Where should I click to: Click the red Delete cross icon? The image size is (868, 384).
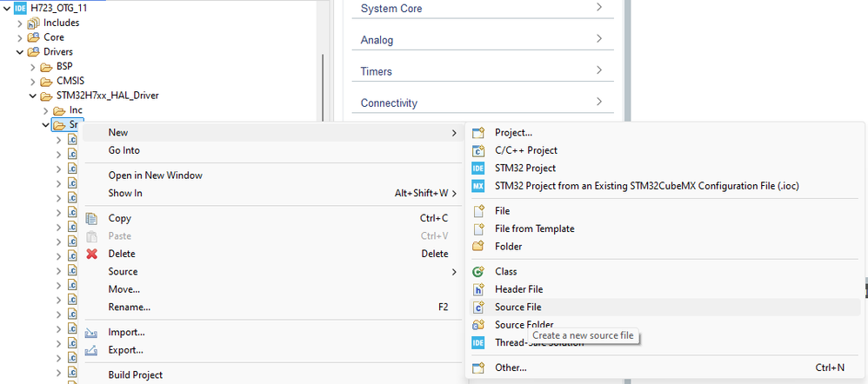[x=92, y=254]
